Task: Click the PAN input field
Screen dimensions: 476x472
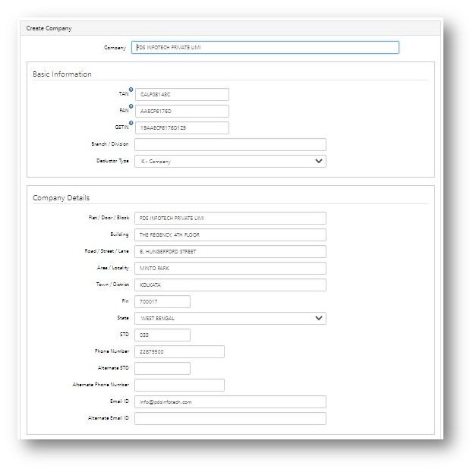Action: (x=182, y=111)
